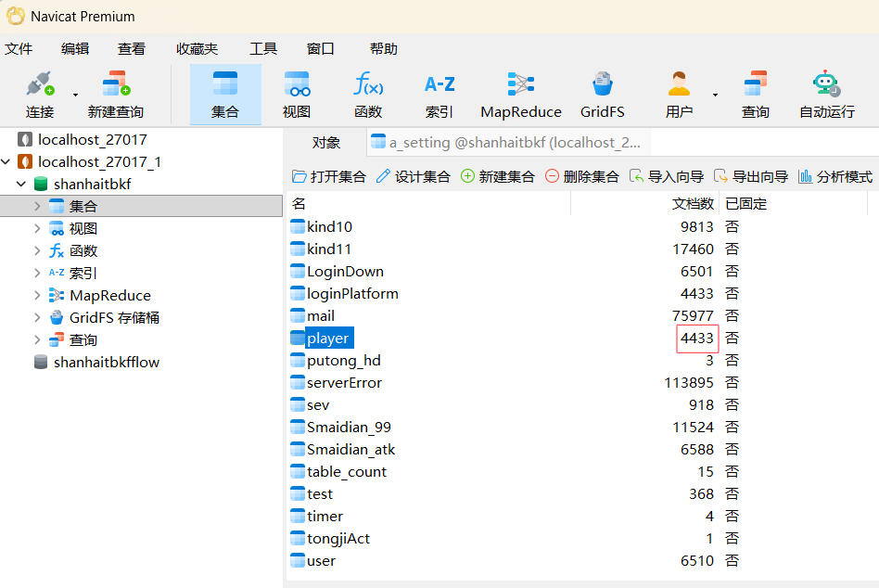
Task: Click the 设计集合 button
Action: [x=413, y=176]
